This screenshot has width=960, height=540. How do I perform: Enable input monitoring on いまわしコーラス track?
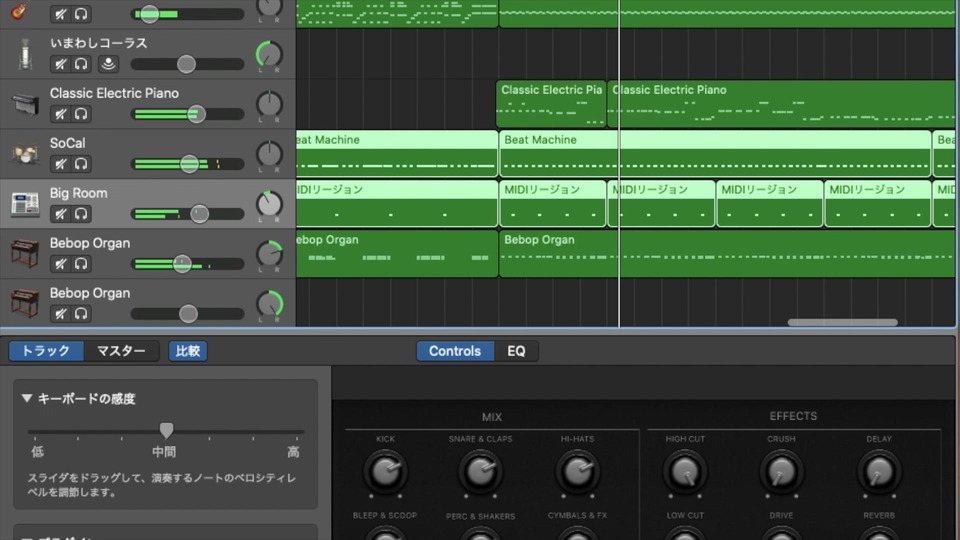click(x=108, y=64)
